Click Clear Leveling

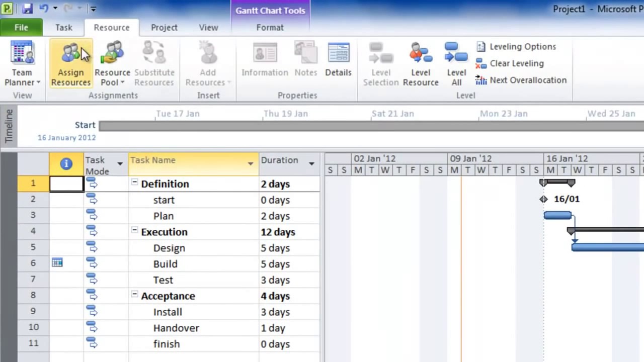tap(510, 63)
